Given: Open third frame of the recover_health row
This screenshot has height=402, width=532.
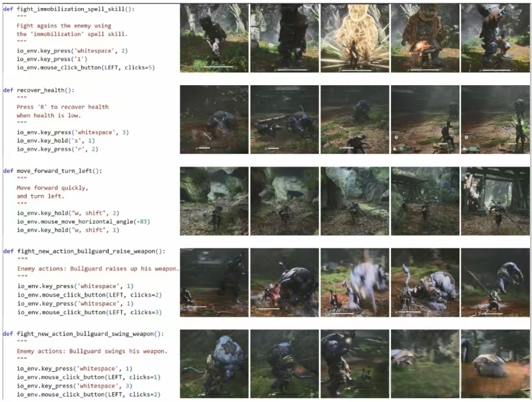Looking at the screenshot, I should click(355, 120).
